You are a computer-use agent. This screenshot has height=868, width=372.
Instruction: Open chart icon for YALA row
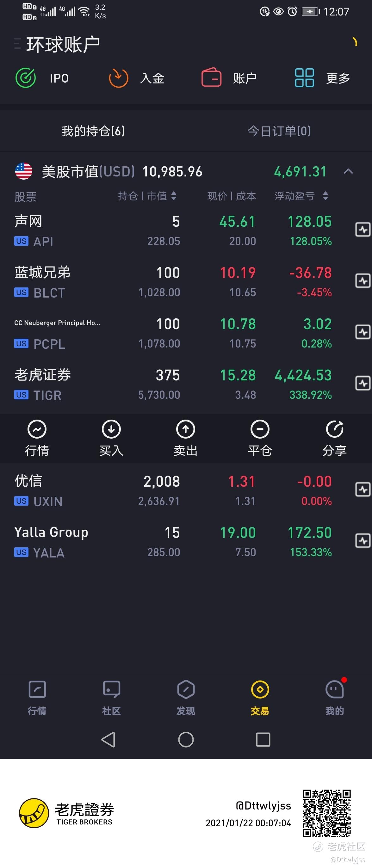pyautogui.click(x=363, y=541)
